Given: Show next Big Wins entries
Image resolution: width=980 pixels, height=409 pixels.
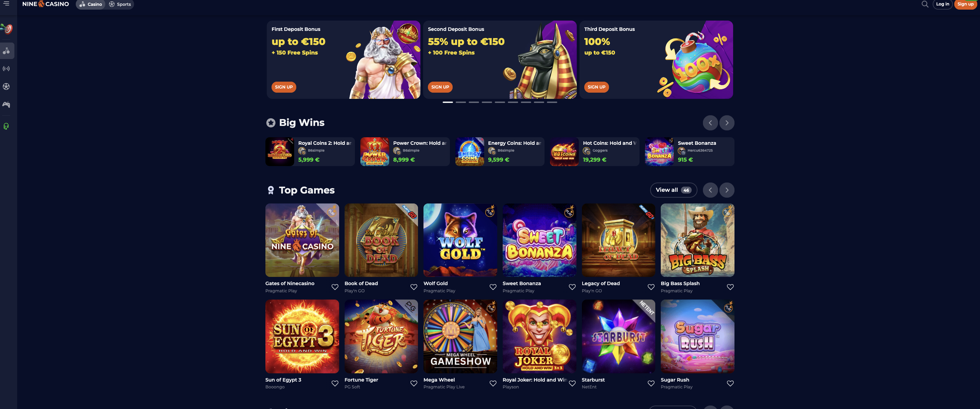Looking at the screenshot, I should 727,122.
